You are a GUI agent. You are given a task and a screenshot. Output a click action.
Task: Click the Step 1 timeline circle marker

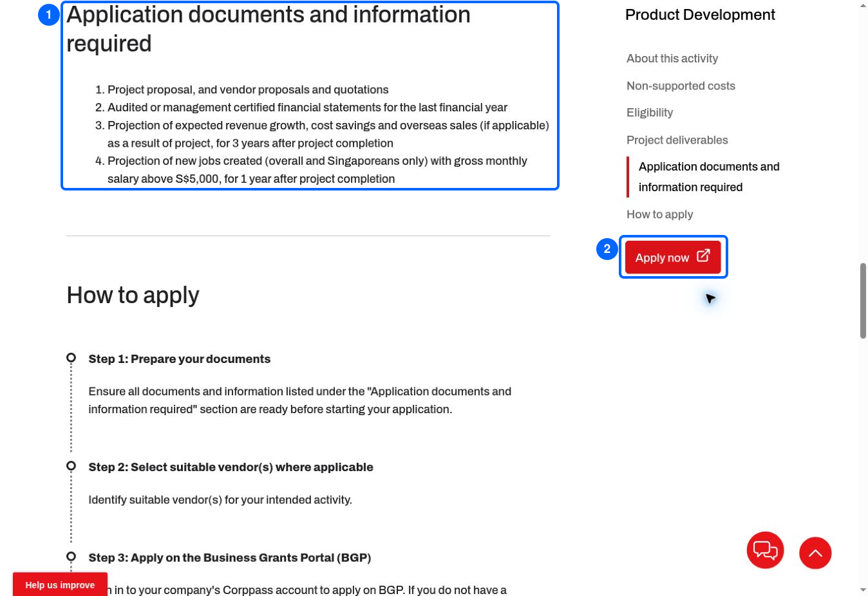(71, 358)
